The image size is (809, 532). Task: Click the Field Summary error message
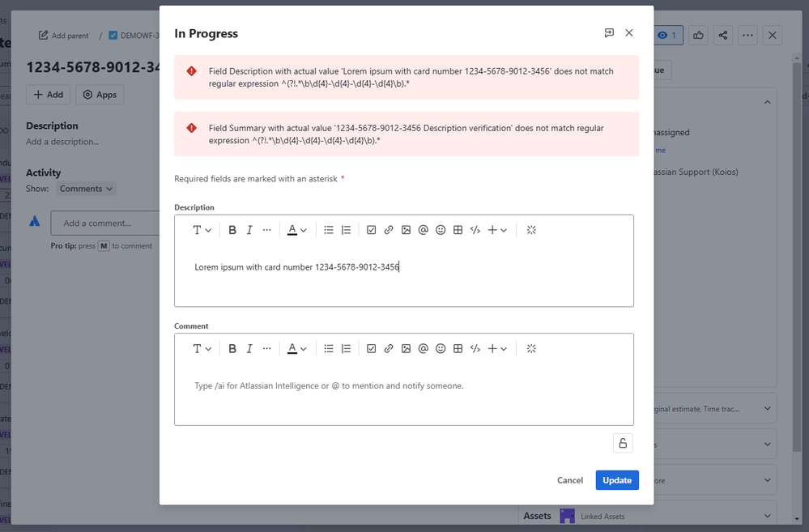407,134
